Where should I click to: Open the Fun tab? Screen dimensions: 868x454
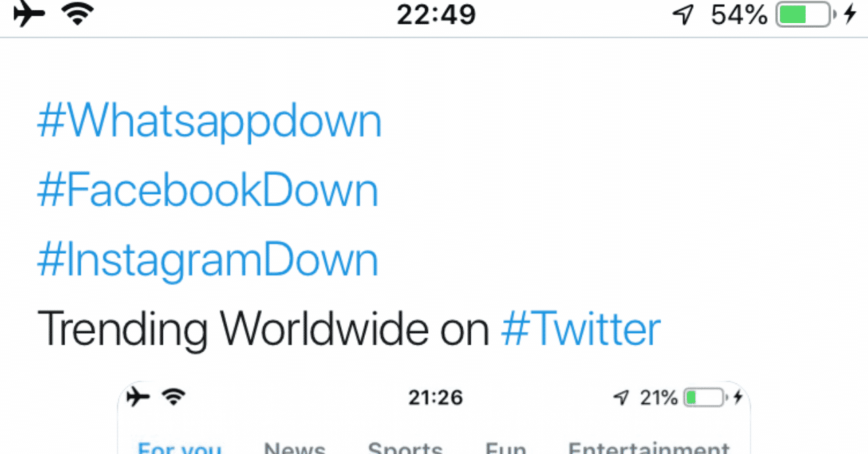pyautogui.click(x=505, y=447)
